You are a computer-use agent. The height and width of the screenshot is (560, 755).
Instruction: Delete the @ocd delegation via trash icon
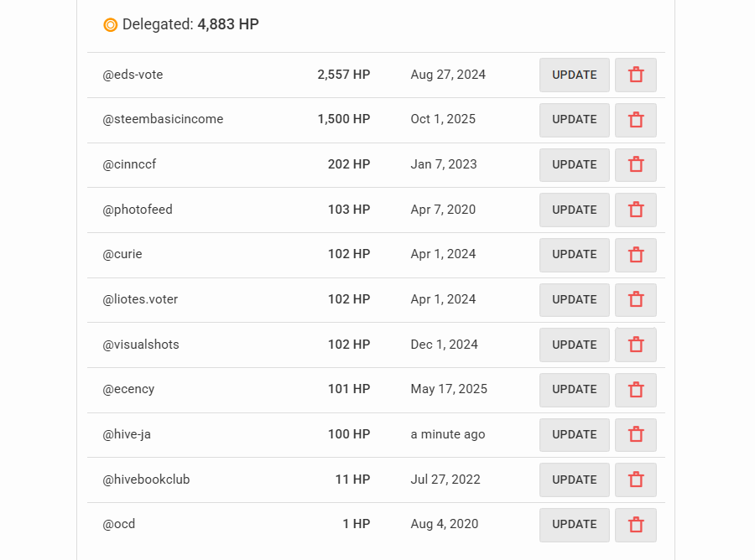pyautogui.click(x=636, y=525)
